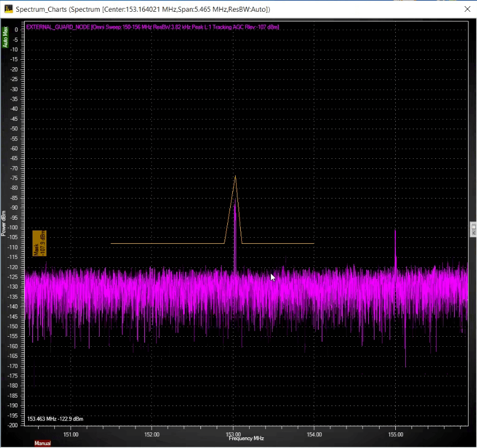The image size is (477, 448).
Task: Click the 151.00 frequency tick label
Action: click(71, 434)
